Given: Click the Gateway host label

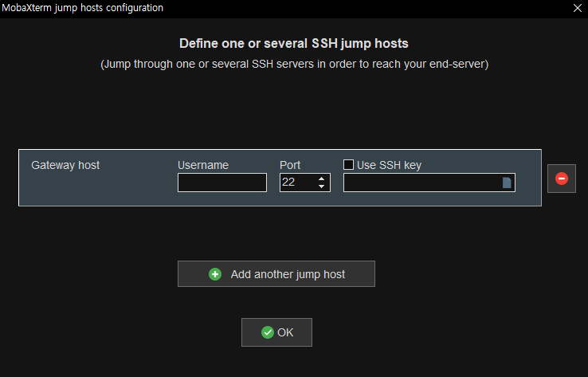Looking at the screenshot, I should pyautogui.click(x=65, y=166).
